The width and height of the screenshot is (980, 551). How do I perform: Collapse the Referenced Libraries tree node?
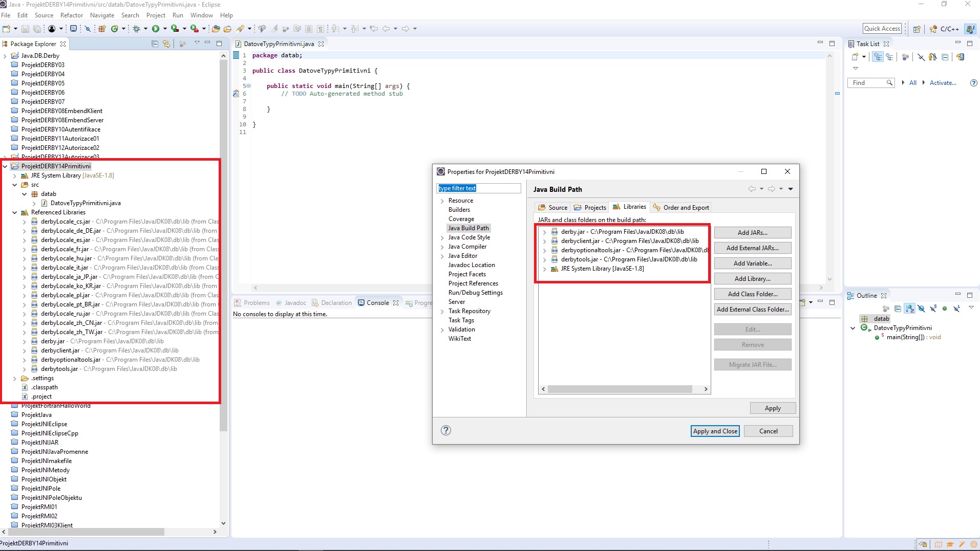pyautogui.click(x=15, y=212)
